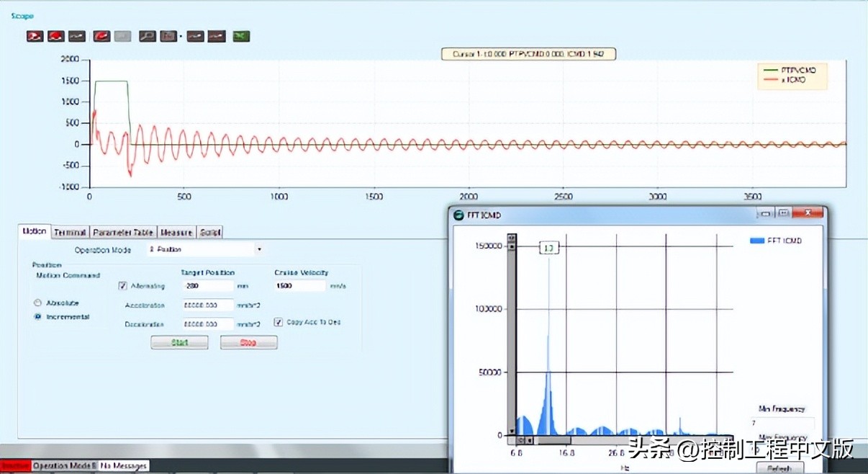Click the red icon after the toolbar separator
The image size is (868, 474).
(101, 36)
